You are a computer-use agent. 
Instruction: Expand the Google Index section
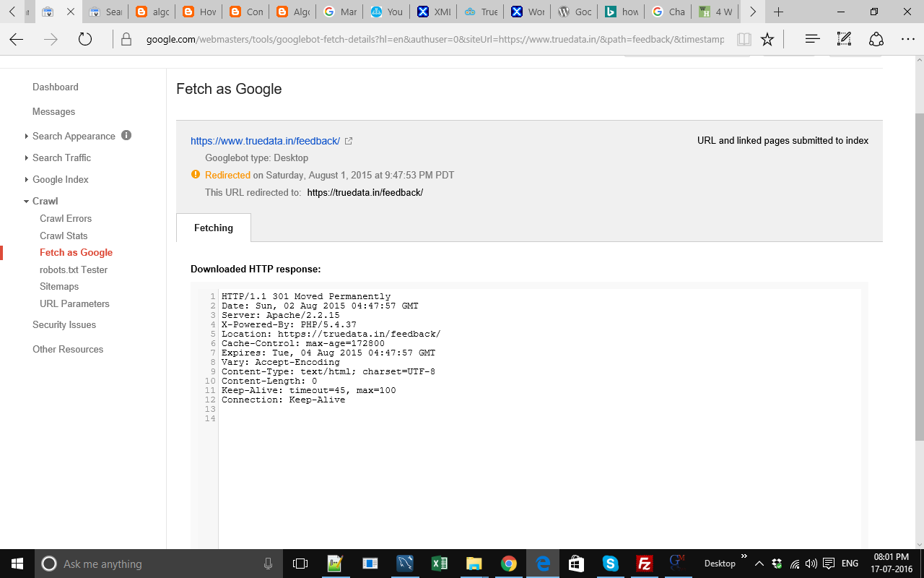[27, 179]
